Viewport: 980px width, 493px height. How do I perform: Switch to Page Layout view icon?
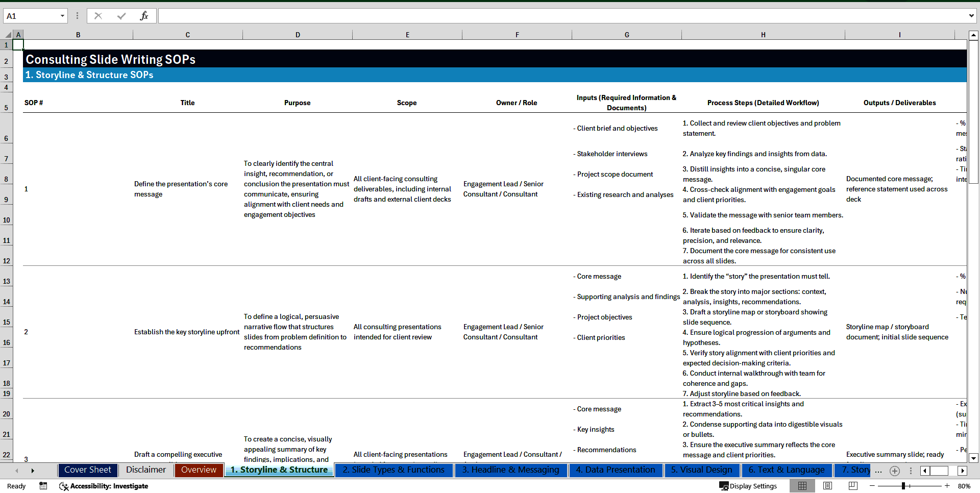827,486
